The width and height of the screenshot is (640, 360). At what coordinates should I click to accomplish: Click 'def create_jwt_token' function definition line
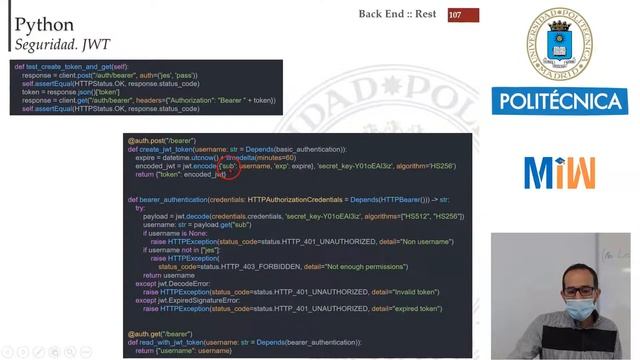pyautogui.click(x=237, y=149)
